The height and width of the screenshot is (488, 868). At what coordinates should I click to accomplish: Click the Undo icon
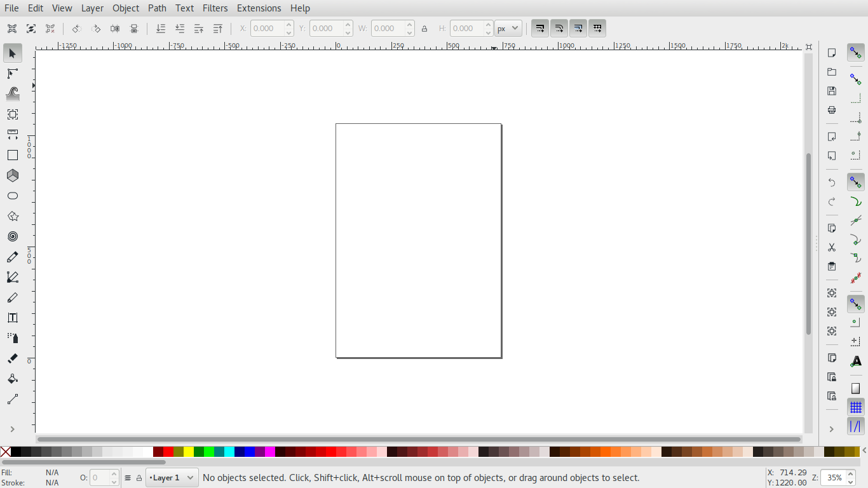tap(832, 182)
